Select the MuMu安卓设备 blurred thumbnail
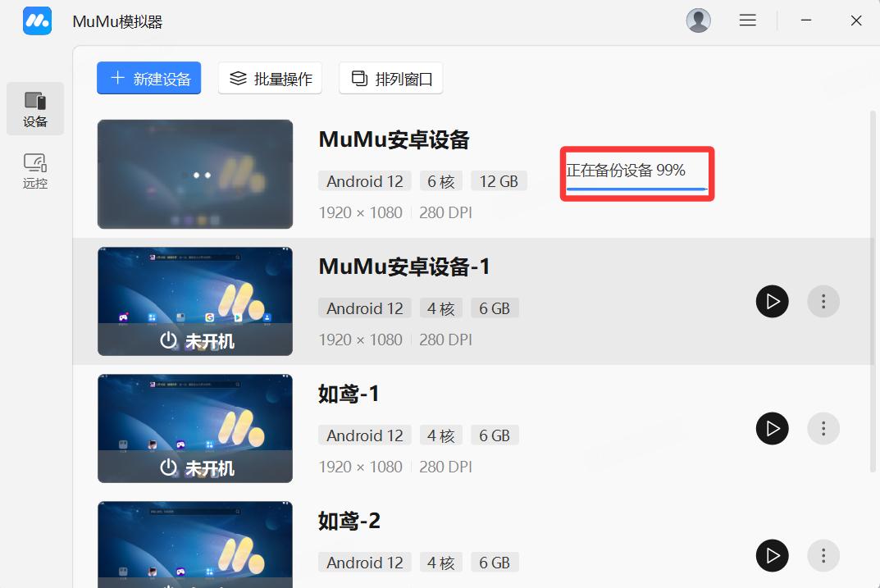This screenshot has height=588, width=880. click(195, 174)
